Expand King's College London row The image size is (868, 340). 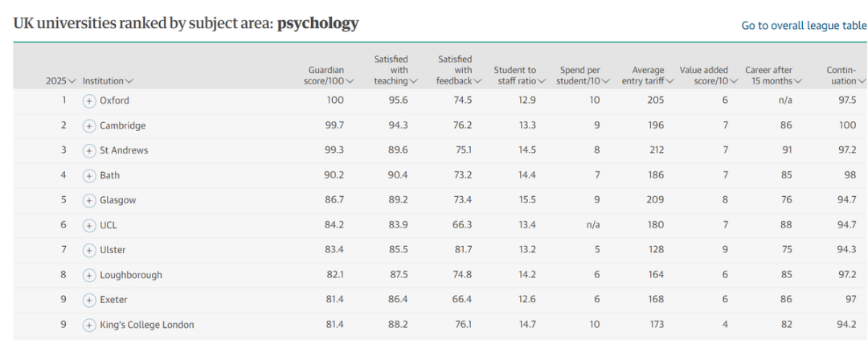click(89, 325)
